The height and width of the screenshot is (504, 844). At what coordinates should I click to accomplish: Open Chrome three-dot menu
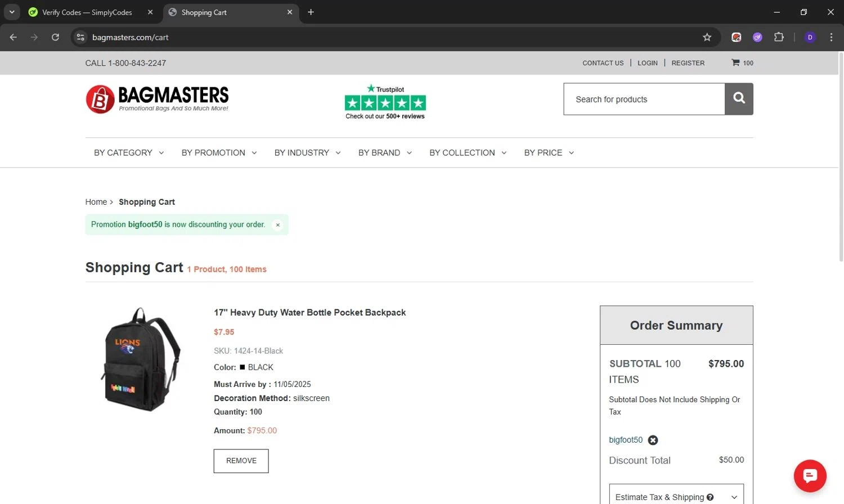[831, 37]
